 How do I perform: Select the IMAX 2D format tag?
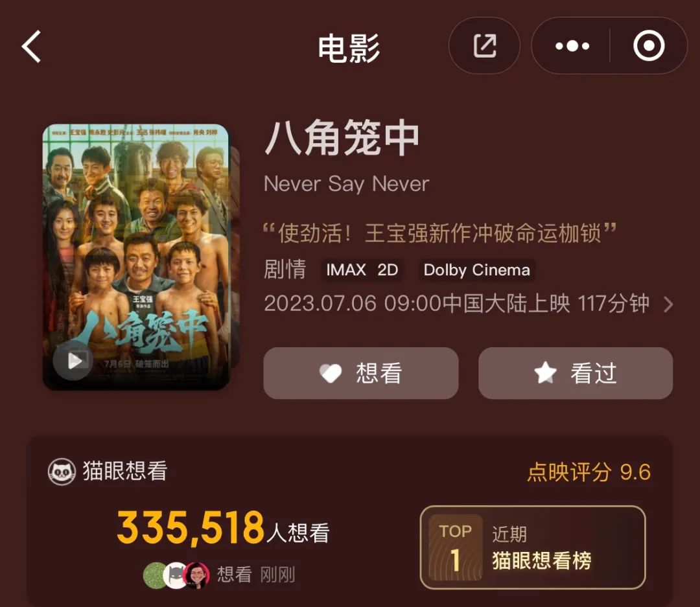(x=362, y=270)
